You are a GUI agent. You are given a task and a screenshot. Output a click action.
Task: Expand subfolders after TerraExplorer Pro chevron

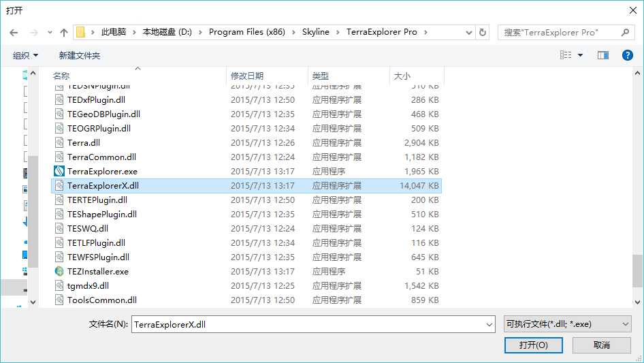(425, 32)
